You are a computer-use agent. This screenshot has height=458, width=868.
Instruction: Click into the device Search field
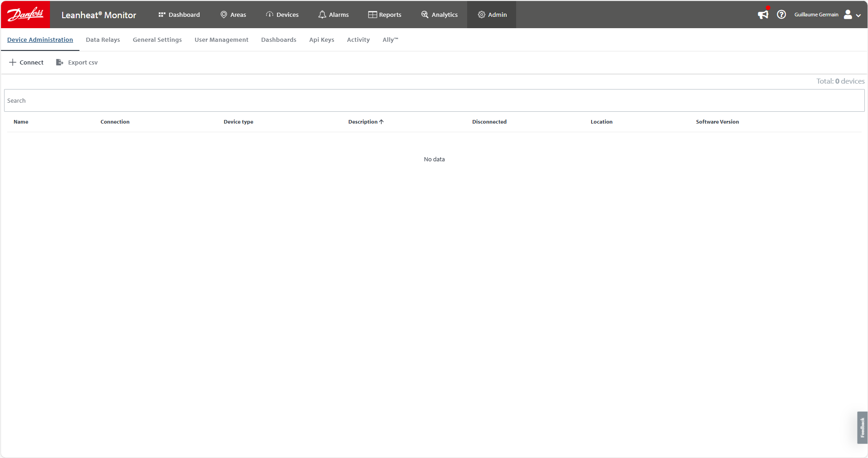pos(434,100)
